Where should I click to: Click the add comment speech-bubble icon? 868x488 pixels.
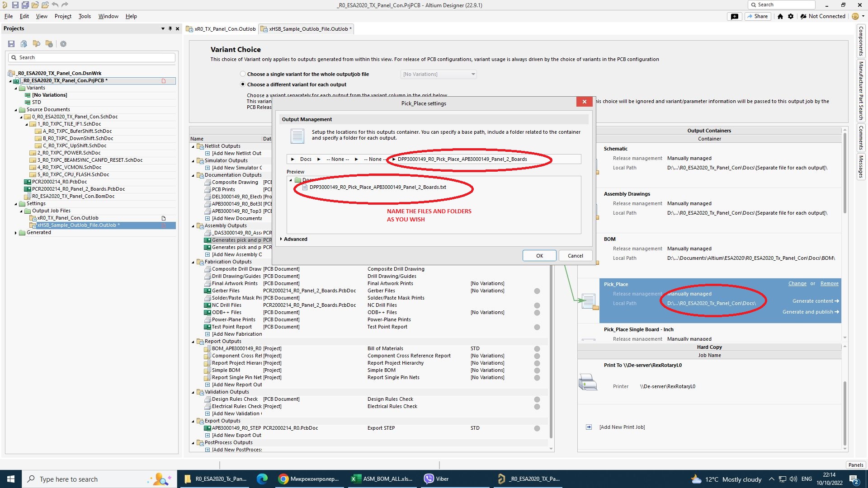pyautogui.click(x=735, y=16)
